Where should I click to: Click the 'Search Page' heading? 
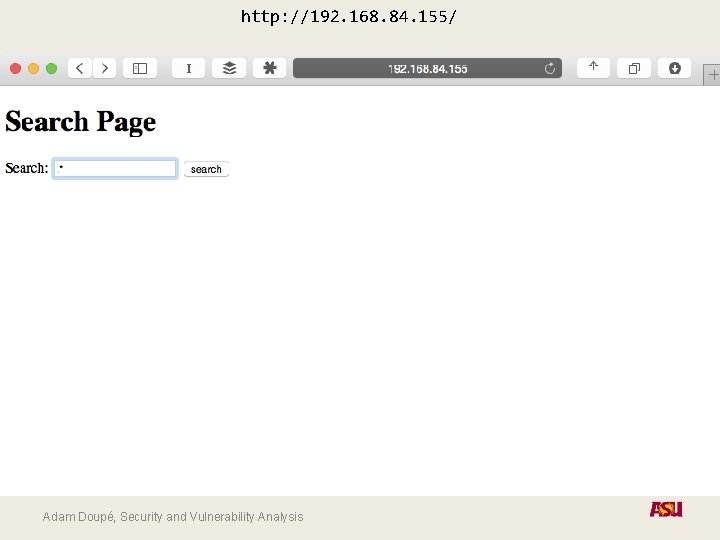click(x=80, y=122)
